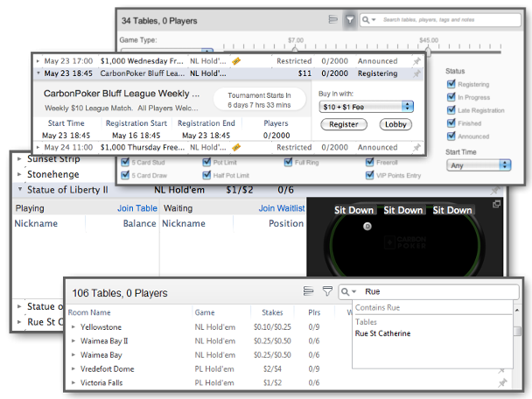Screen dimensions: 532x399
Task: Click the list view icon in 106 Tables window
Action: [308, 291]
